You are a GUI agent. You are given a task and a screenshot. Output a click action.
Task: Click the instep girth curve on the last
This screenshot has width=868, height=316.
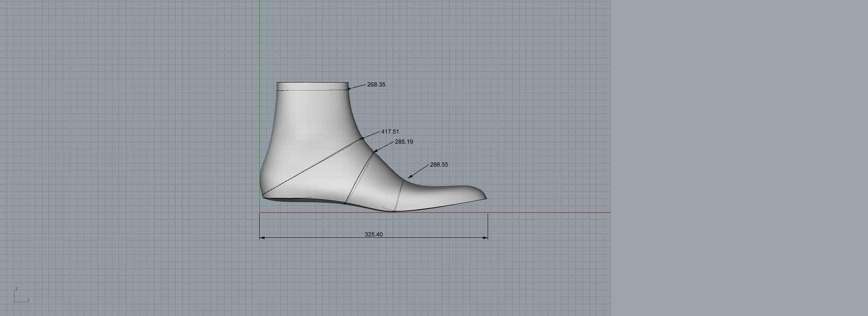(359, 178)
